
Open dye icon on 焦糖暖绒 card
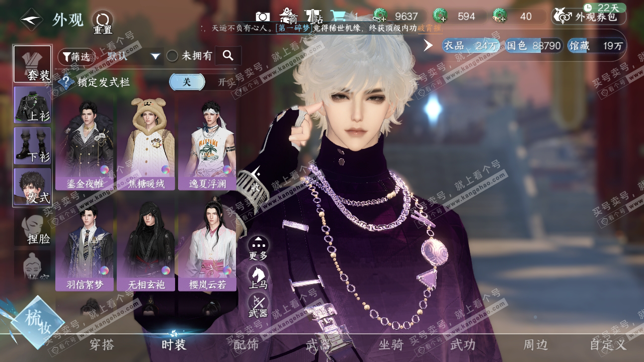[x=166, y=169]
